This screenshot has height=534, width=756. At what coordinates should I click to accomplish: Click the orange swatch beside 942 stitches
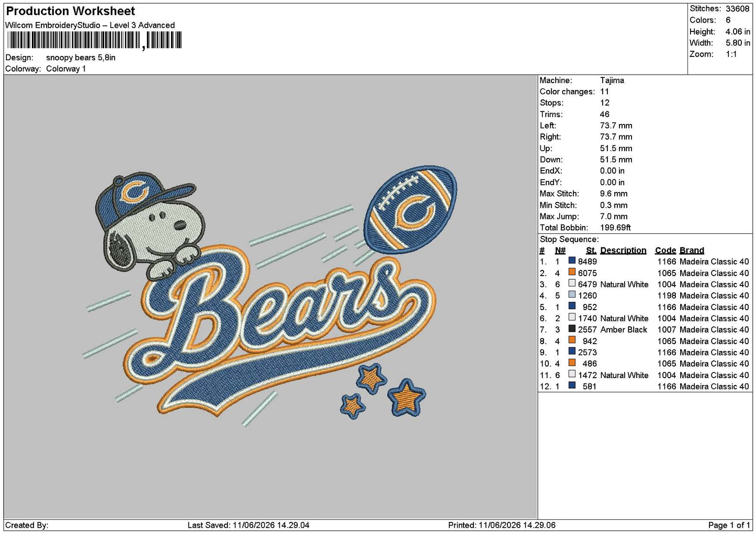[572, 340]
